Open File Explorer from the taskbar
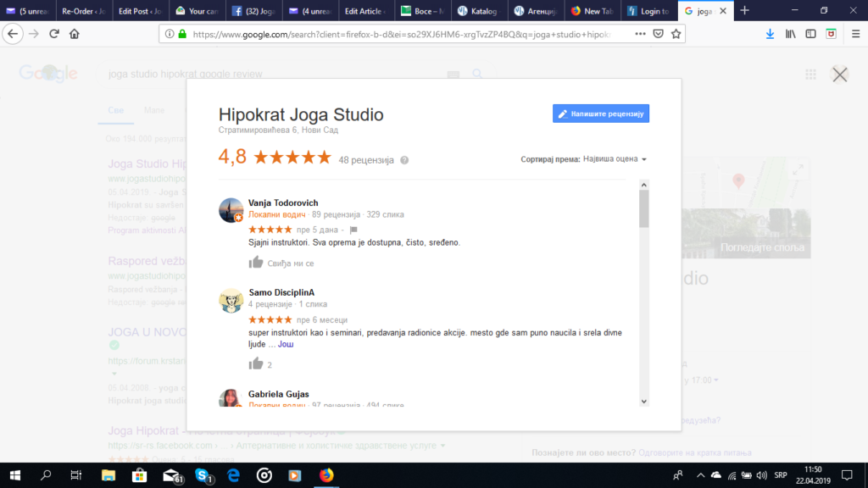Image resolution: width=868 pixels, height=488 pixels. 108,475
